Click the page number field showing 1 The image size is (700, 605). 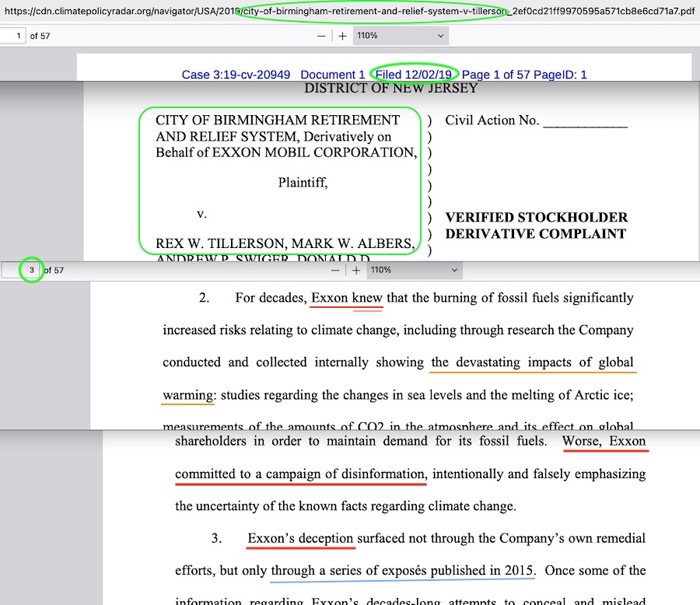pyautogui.click(x=14, y=36)
